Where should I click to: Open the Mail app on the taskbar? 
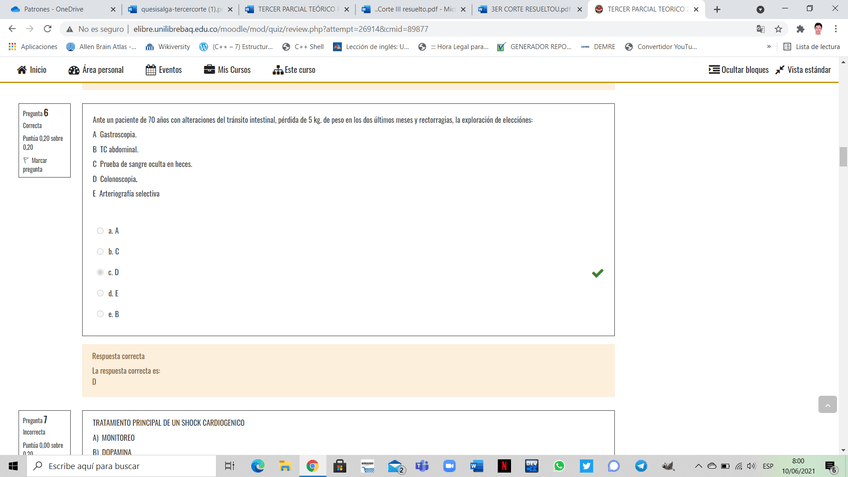click(x=395, y=466)
